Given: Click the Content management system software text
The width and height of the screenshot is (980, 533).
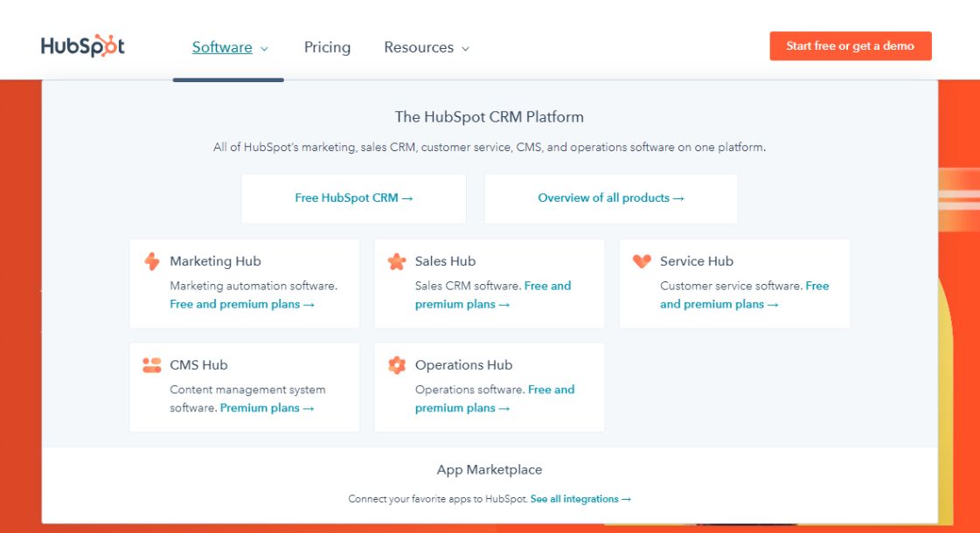Looking at the screenshot, I should pyautogui.click(x=247, y=398).
